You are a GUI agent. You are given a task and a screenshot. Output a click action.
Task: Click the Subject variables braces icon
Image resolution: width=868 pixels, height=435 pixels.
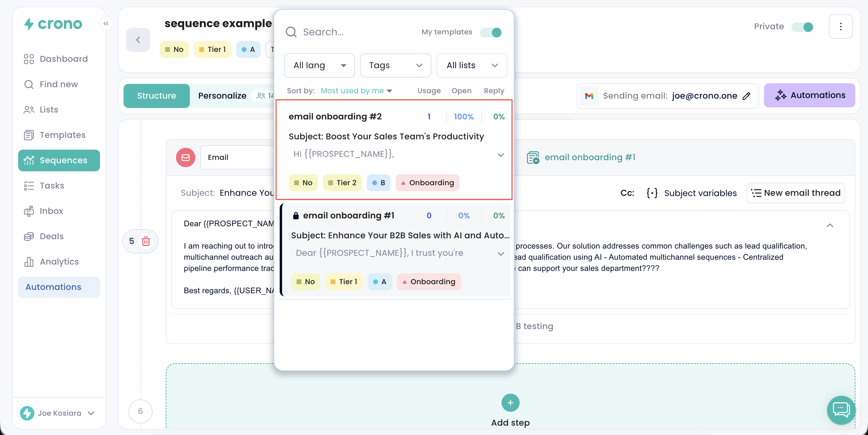pos(652,193)
